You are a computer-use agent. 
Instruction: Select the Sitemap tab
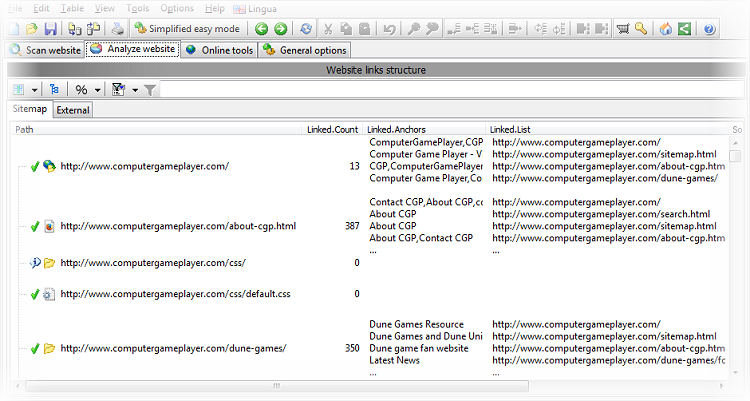coord(30,109)
